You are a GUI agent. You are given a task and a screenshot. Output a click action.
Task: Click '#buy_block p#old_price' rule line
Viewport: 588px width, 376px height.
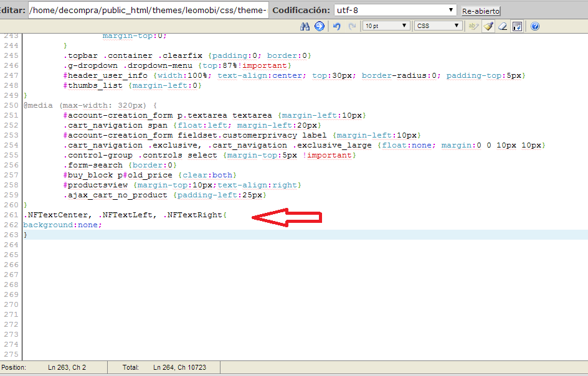[x=150, y=175]
